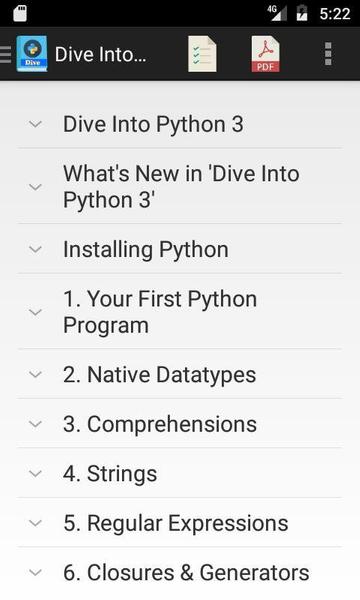Screen dimensions: 360x600
Task: Open the checklist notes icon
Action: pyautogui.click(x=202, y=54)
